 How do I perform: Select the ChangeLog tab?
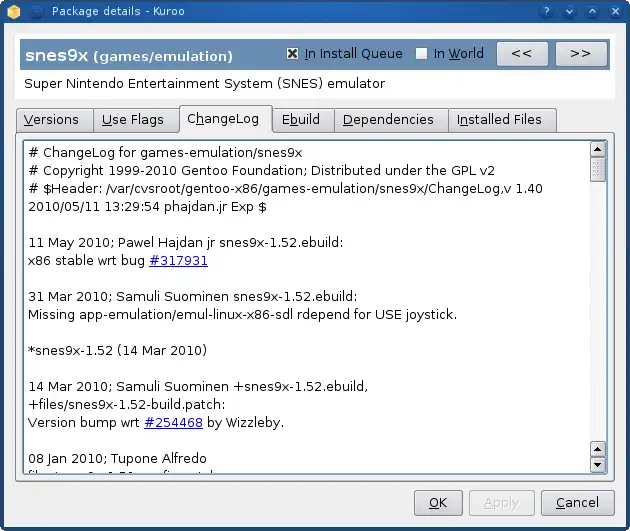226,119
